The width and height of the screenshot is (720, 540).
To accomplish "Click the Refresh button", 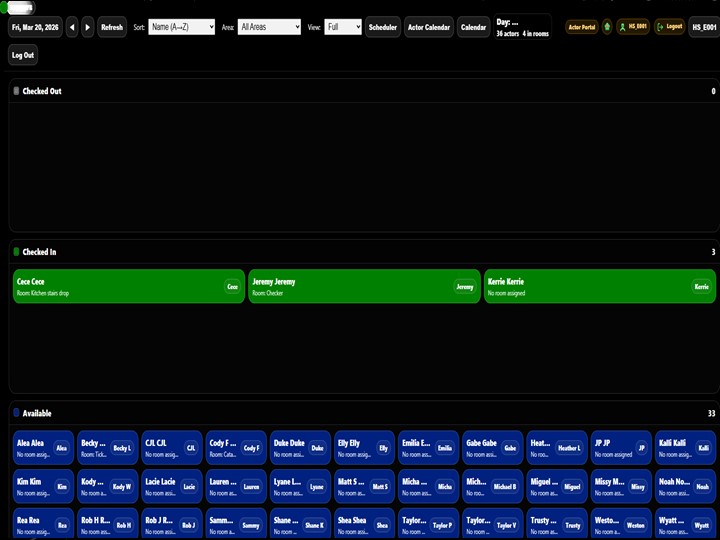I will 112,27.
